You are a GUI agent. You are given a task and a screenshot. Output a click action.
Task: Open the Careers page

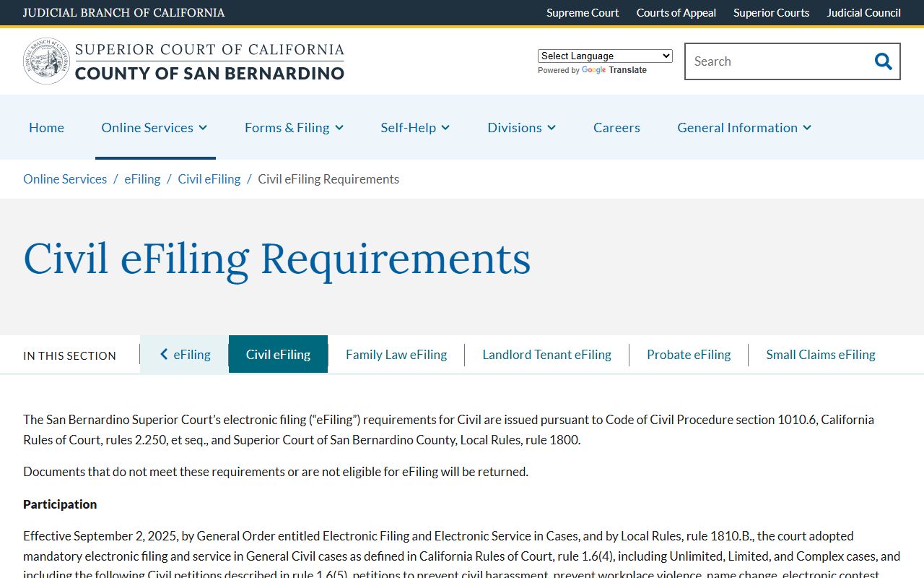(x=616, y=127)
